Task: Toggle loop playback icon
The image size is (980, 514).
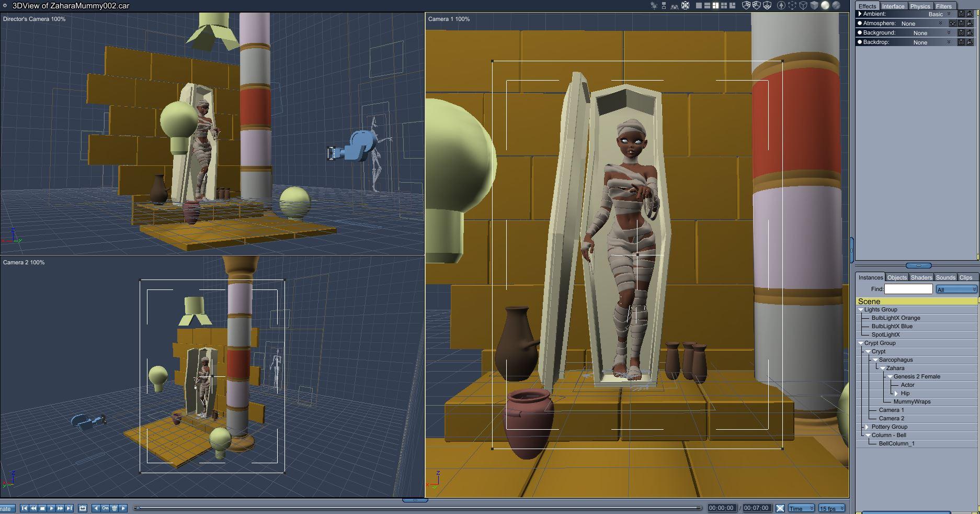Action: click(x=83, y=508)
